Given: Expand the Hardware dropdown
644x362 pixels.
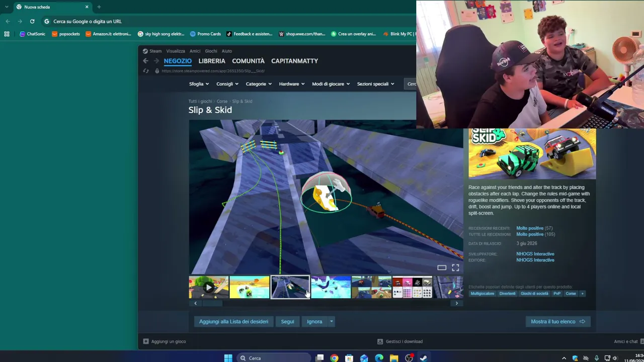Looking at the screenshot, I should click(x=292, y=84).
